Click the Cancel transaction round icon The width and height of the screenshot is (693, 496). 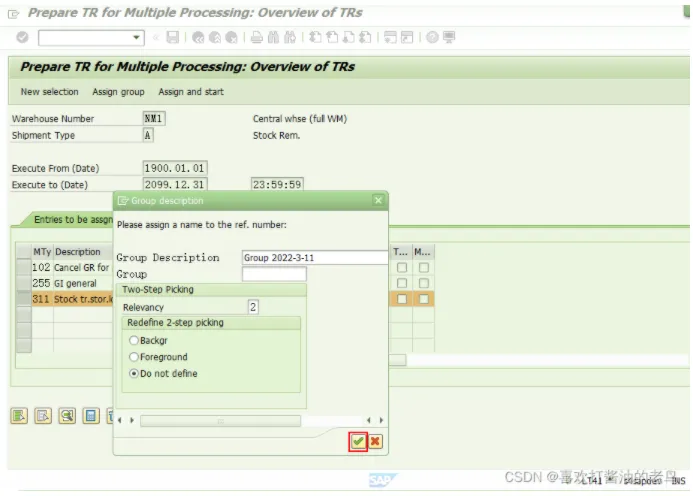[x=231, y=38]
